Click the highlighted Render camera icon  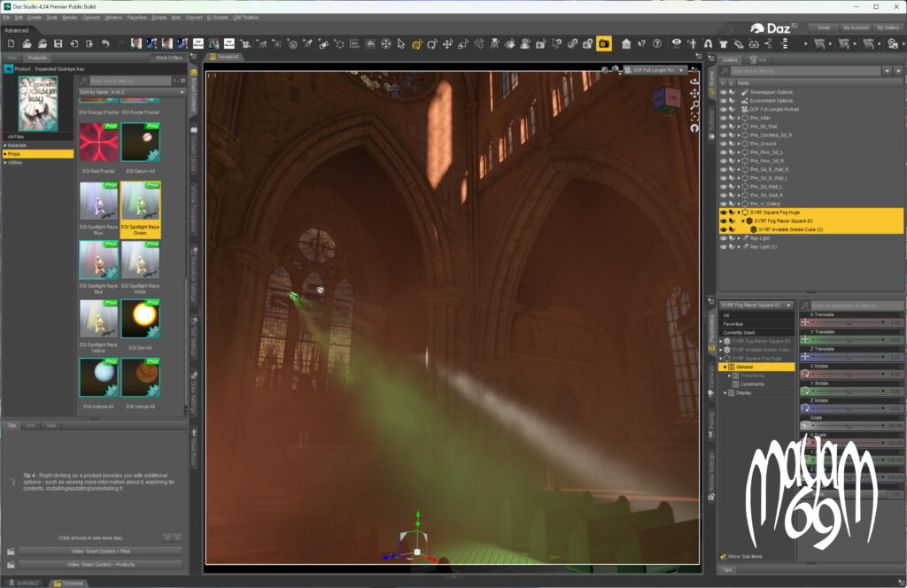pyautogui.click(x=603, y=44)
